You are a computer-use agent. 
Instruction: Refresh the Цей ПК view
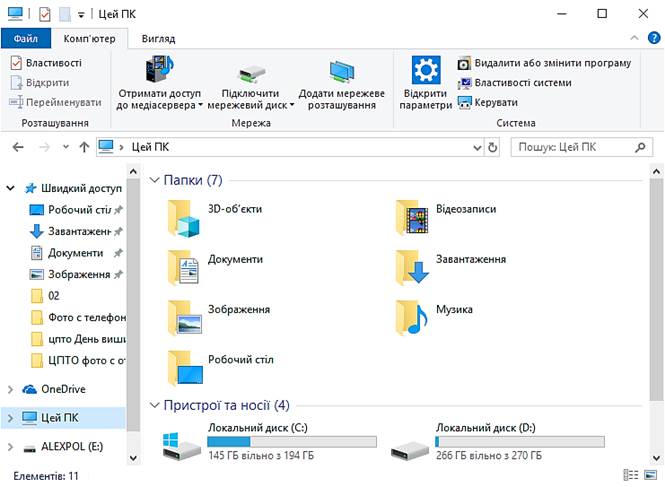coord(492,147)
